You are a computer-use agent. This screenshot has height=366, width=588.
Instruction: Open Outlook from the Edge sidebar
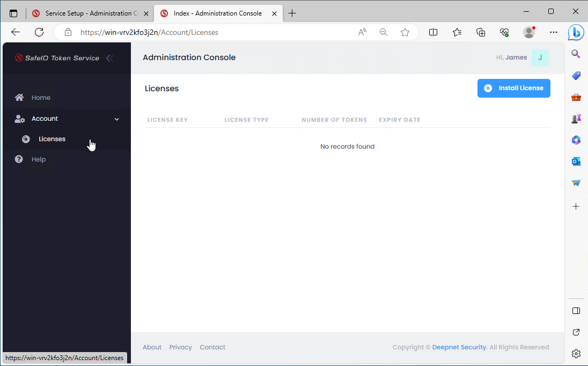pyautogui.click(x=576, y=162)
